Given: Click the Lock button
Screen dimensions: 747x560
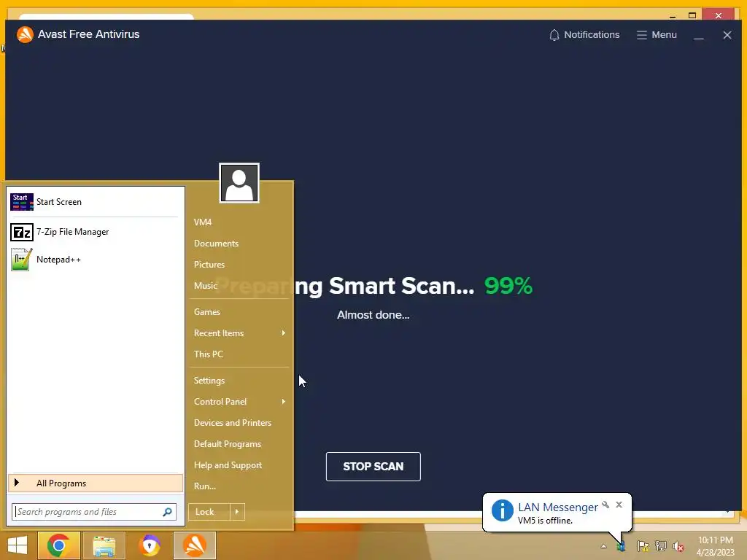Looking at the screenshot, I should 209,512.
